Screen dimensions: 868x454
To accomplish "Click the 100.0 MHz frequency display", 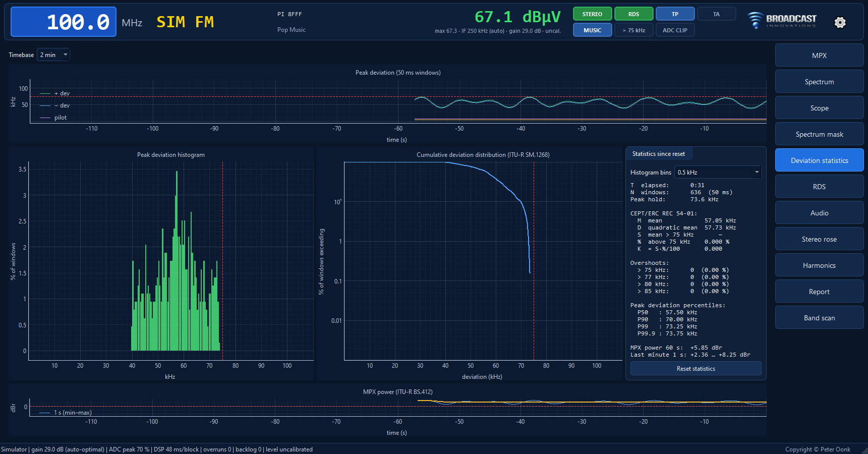I will coord(64,22).
